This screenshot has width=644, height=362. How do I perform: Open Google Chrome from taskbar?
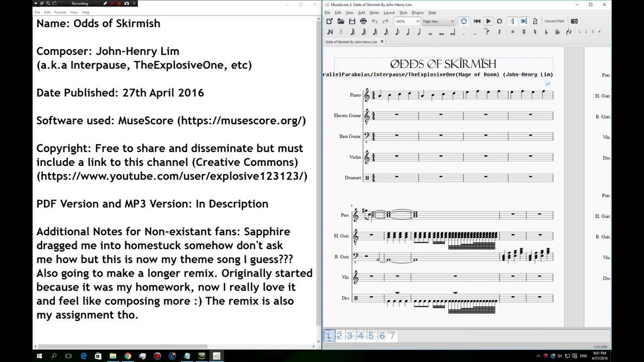click(128, 356)
